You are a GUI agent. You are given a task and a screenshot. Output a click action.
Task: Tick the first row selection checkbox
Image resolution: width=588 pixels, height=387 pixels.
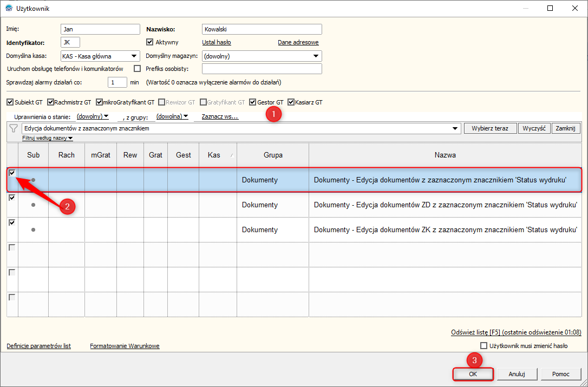pos(12,173)
